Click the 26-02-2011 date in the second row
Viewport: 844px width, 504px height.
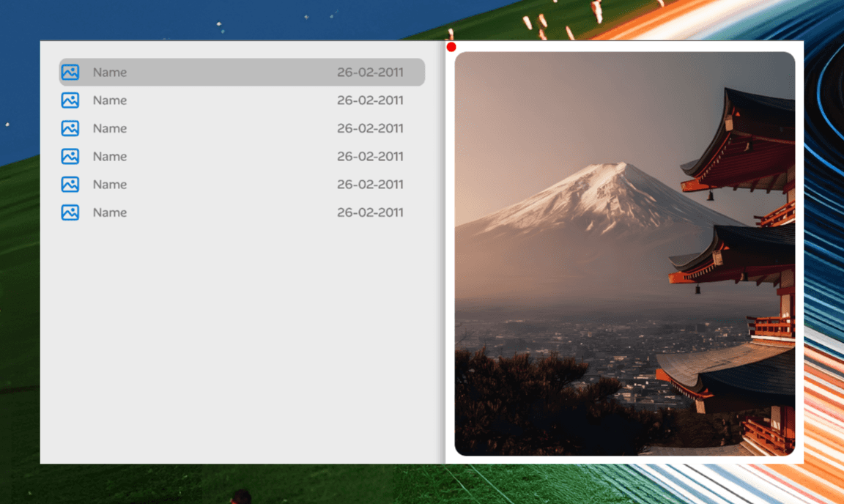(x=370, y=100)
